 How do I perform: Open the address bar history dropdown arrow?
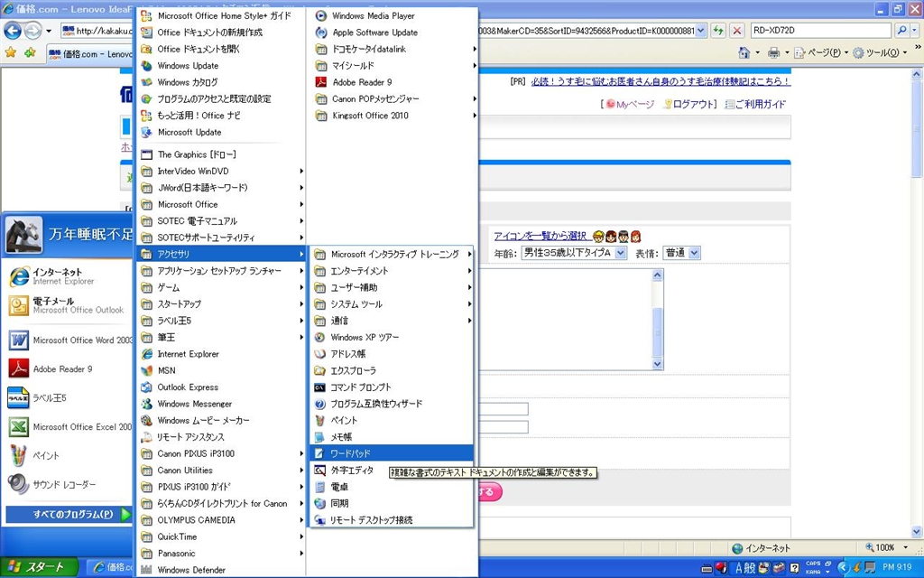click(700, 31)
